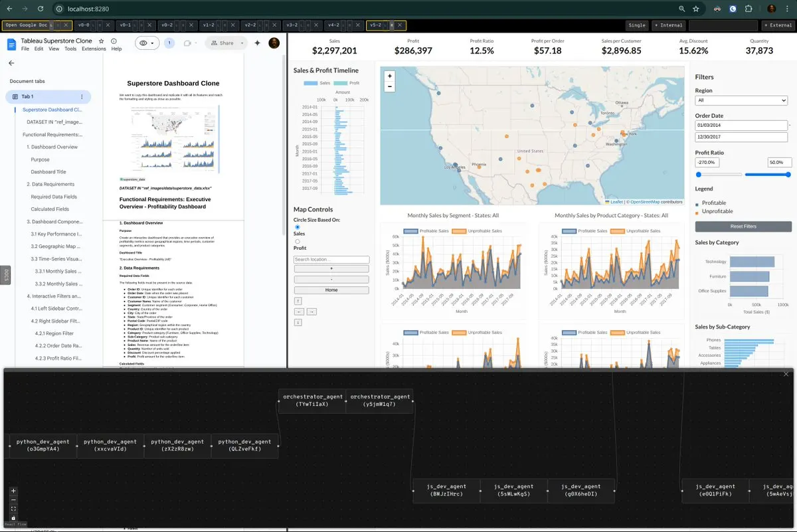
Task: Click React Flow fit view control
Action: [13, 509]
